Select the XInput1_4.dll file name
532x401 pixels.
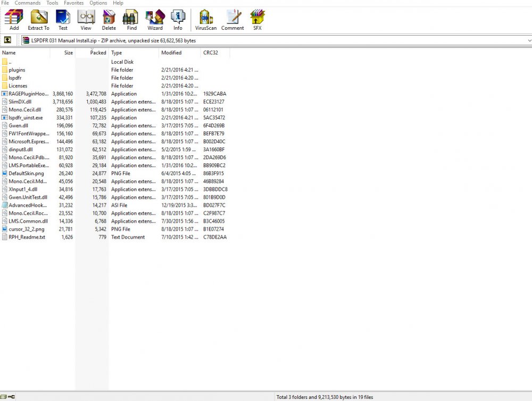[23, 189]
